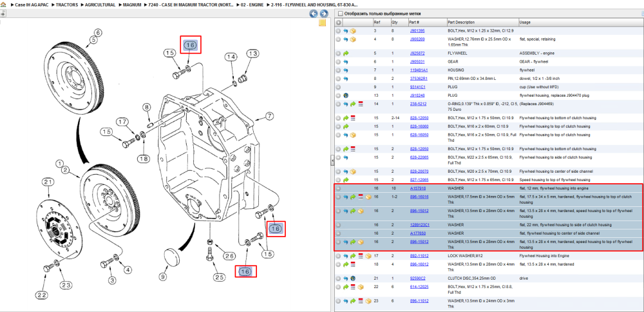Open the AGRICULTURAL breadcrumb

click(100, 5)
